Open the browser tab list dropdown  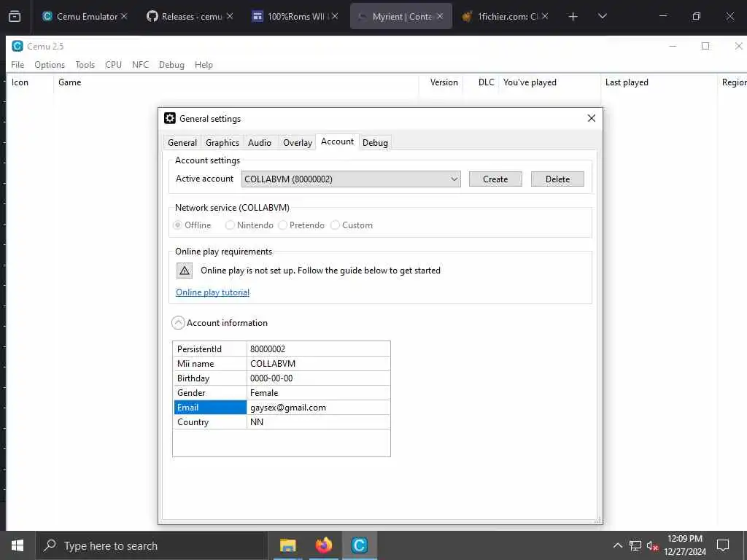602,16
